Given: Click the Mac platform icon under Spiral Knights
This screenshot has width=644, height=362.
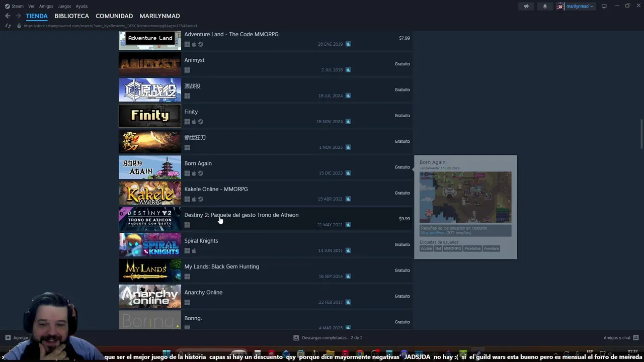Looking at the screenshot, I should pyautogui.click(x=194, y=250).
